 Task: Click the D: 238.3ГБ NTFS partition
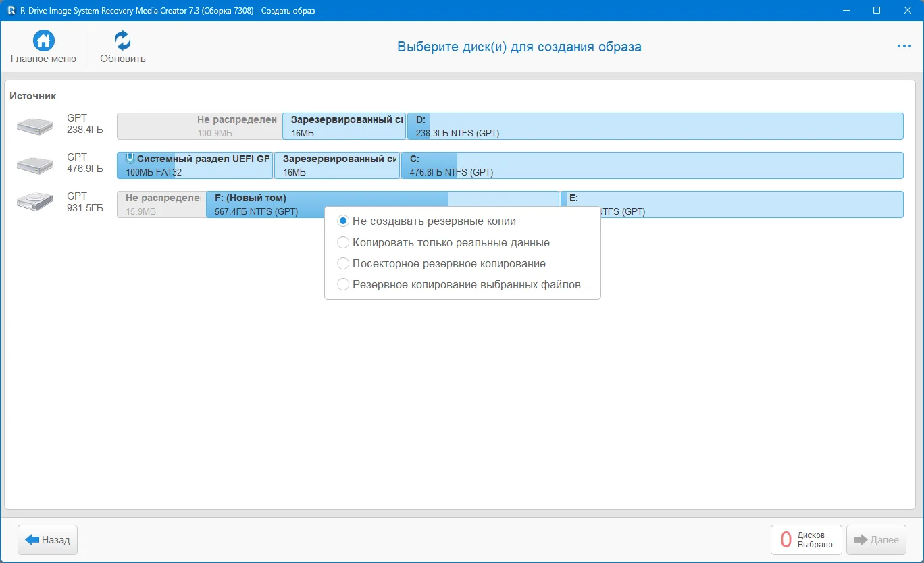(655, 126)
